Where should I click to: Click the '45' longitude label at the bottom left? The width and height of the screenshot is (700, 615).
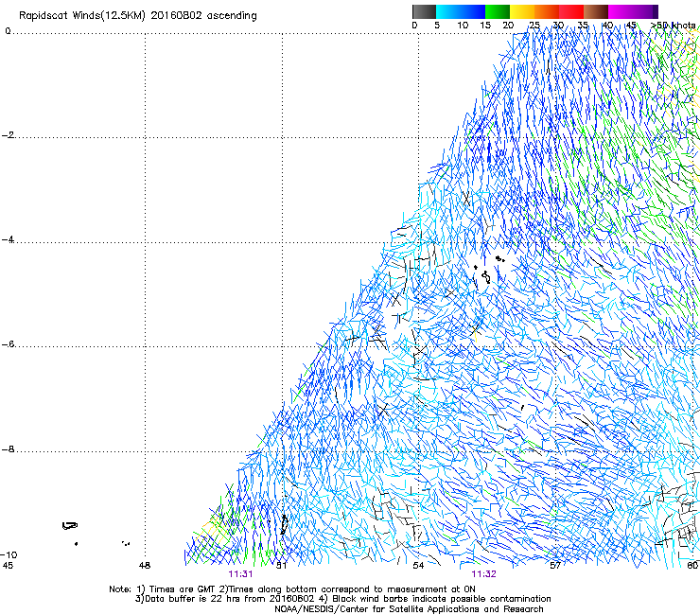tap(8, 566)
